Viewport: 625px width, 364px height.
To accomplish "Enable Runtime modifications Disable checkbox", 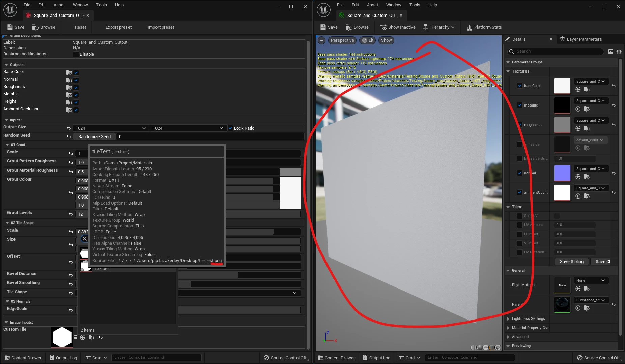I will point(76,54).
